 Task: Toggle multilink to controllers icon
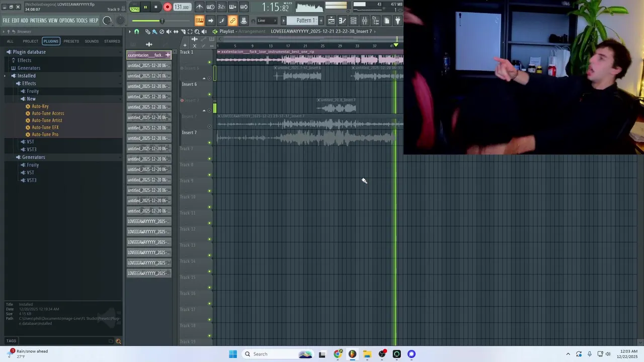click(x=244, y=21)
